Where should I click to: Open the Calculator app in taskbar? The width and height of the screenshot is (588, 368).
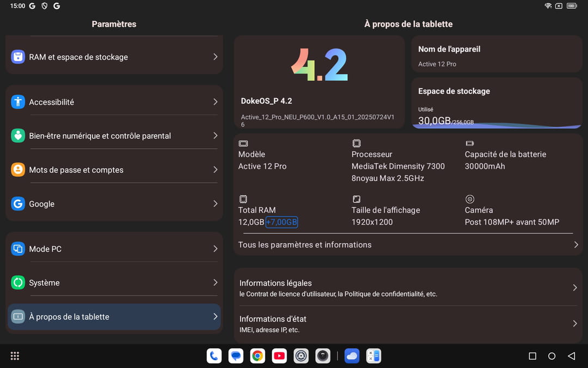coord(373,356)
